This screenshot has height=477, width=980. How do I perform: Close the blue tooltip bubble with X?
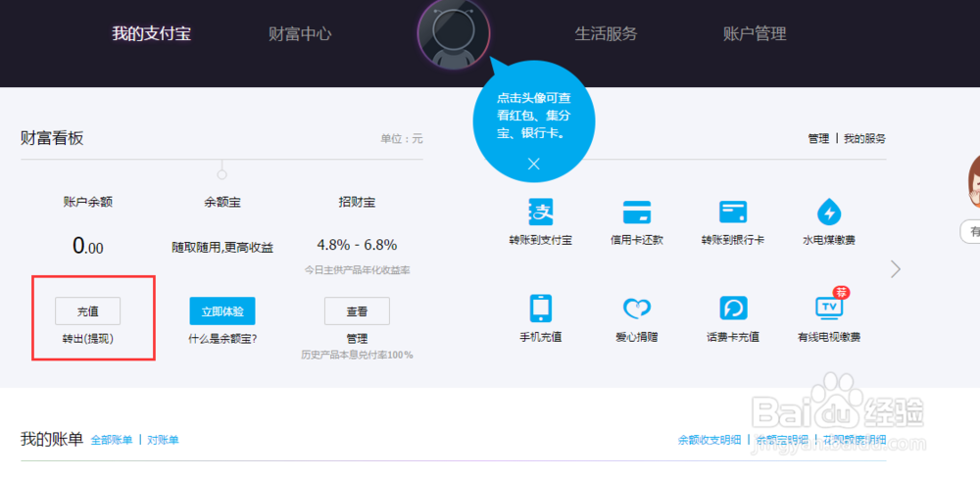click(x=533, y=164)
